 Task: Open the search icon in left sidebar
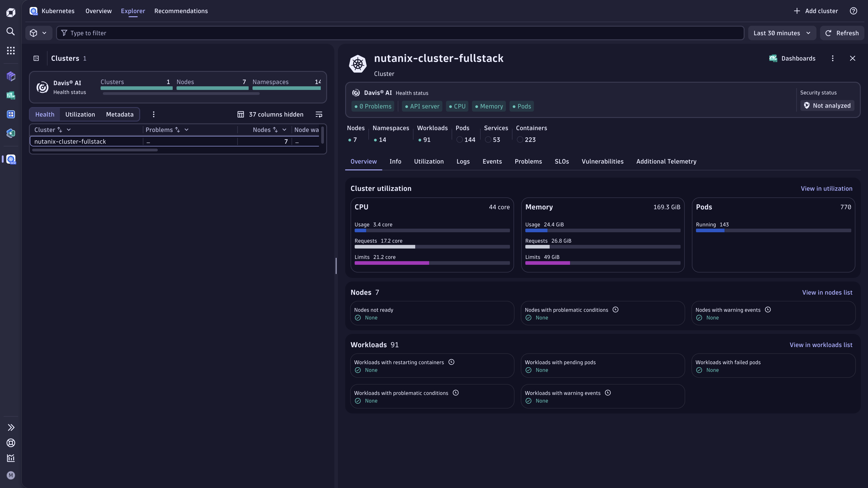[x=11, y=31]
